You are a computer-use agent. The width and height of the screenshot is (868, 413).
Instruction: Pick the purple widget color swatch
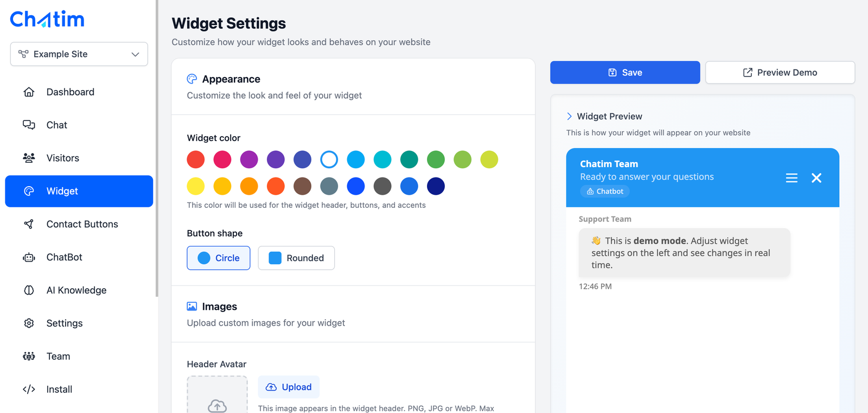click(249, 160)
